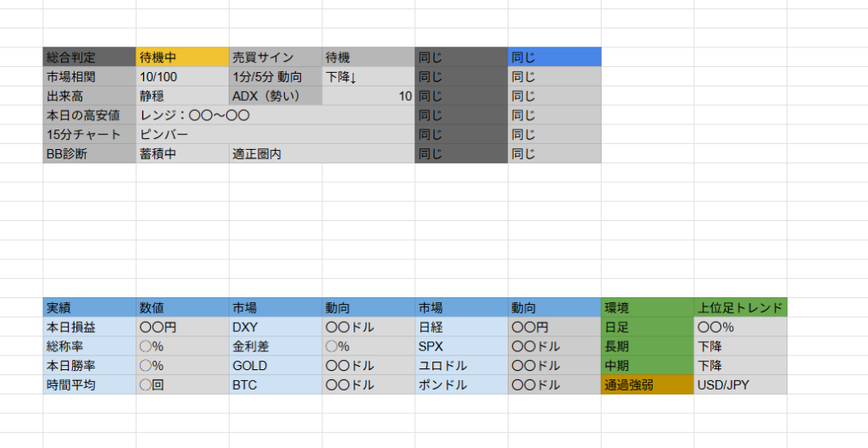Select the orange 通過強弱 cell
The height and width of the screenshot is (448, 868).
(x=648, y=385)
